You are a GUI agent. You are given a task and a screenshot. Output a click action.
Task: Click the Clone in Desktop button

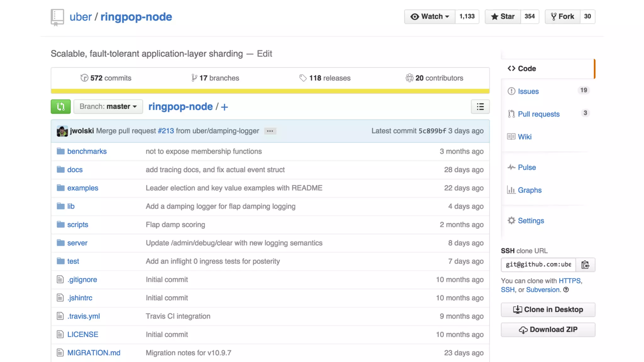[548, 310]
